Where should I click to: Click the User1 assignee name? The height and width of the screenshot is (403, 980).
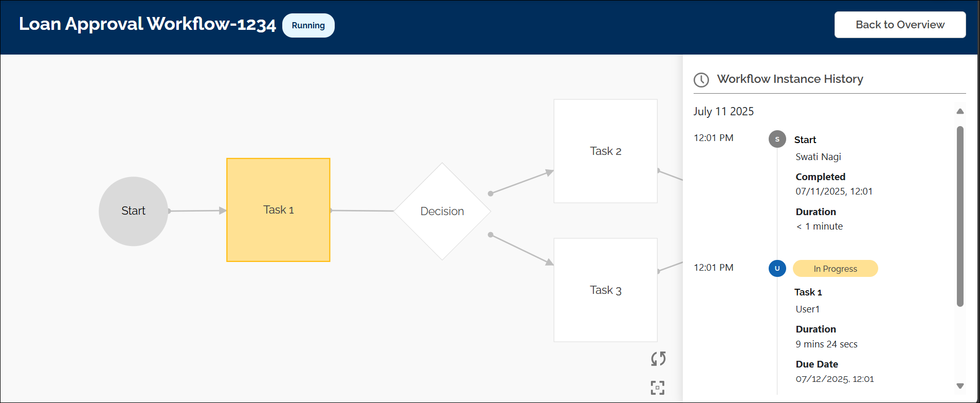(x=807, y=309)
